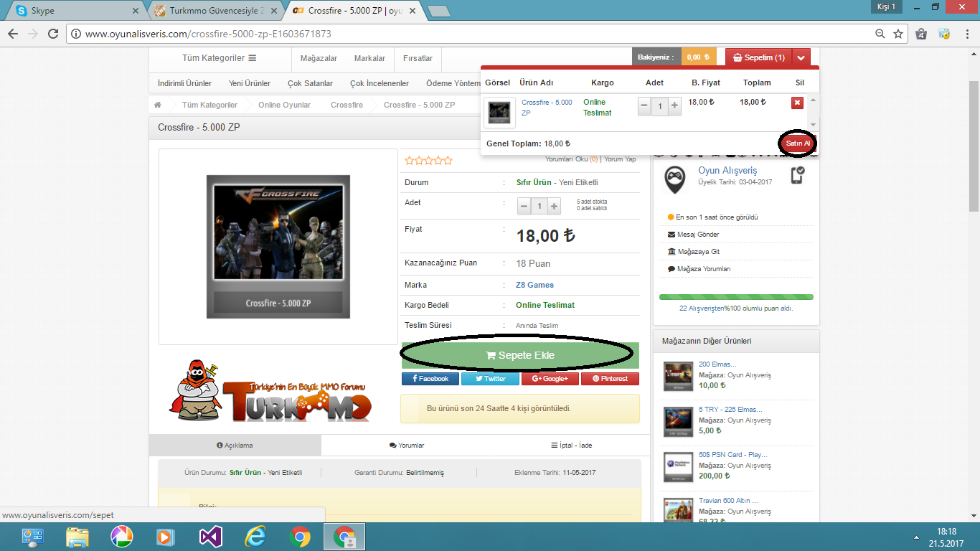The height and width of the screenshot is (551, 980).
Task: Open Visual Studio from the taskbar
Action: 210,537
